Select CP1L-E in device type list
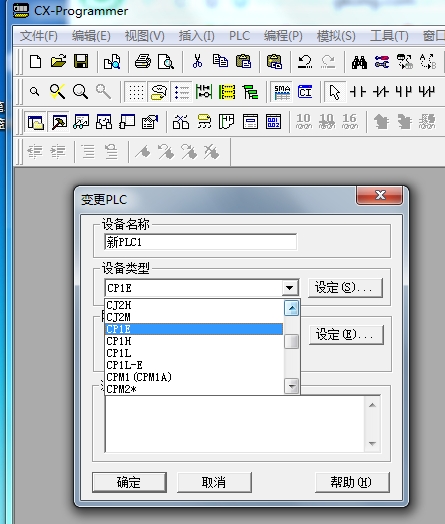Viewport: 445px width, 524px height. click(x=194, y=365)
